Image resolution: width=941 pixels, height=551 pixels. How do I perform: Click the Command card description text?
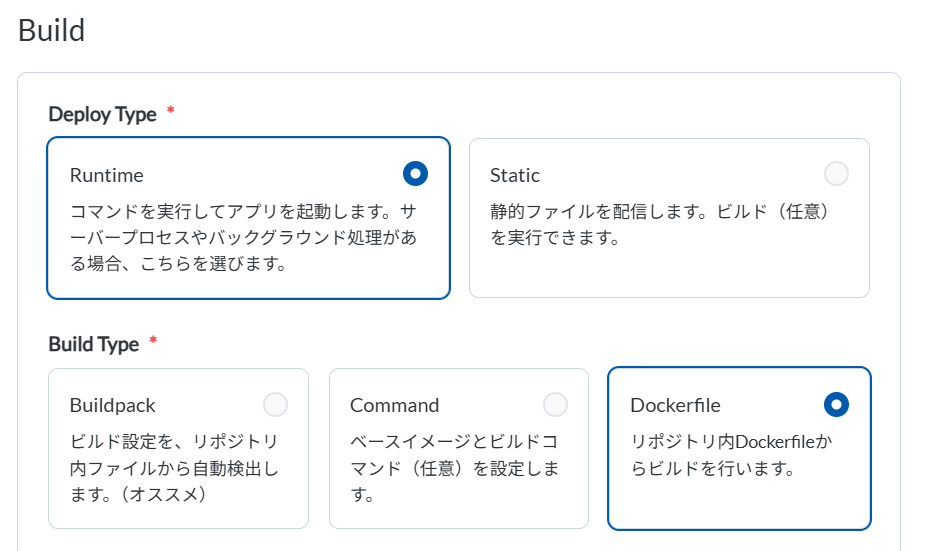[x=455, y=468]
